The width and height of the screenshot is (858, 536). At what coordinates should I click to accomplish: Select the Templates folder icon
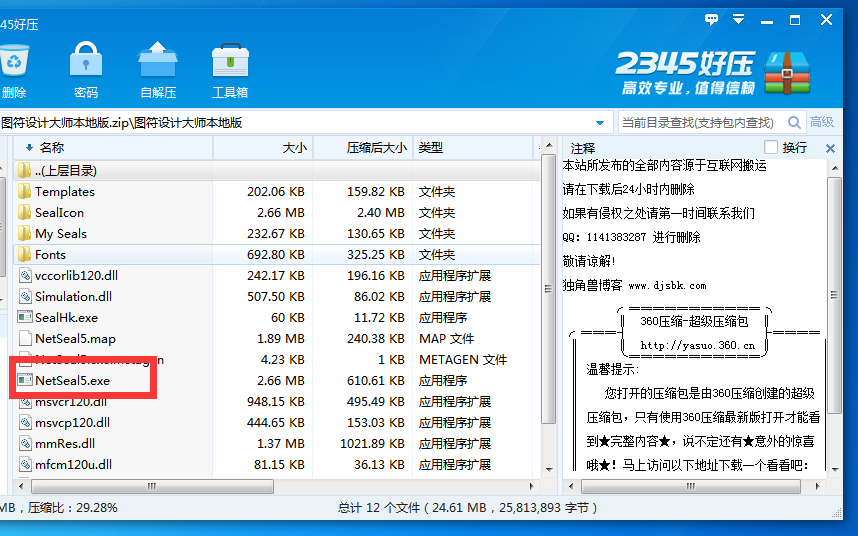[24, 191]
